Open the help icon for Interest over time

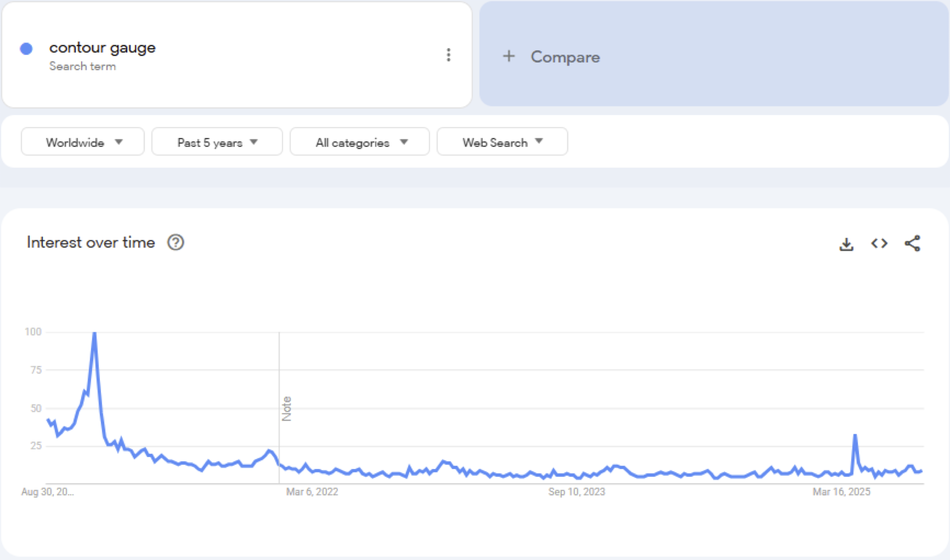coord(176,242)
